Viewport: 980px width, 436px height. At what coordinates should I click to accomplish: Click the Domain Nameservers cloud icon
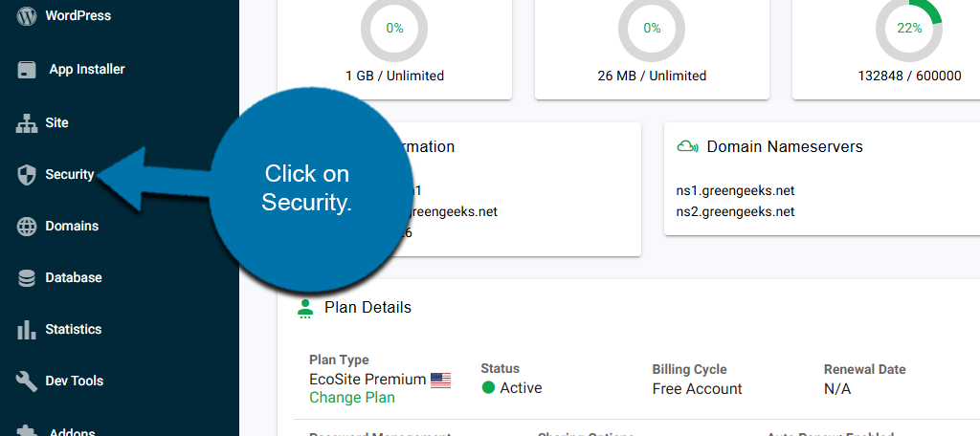pos(686,147)
